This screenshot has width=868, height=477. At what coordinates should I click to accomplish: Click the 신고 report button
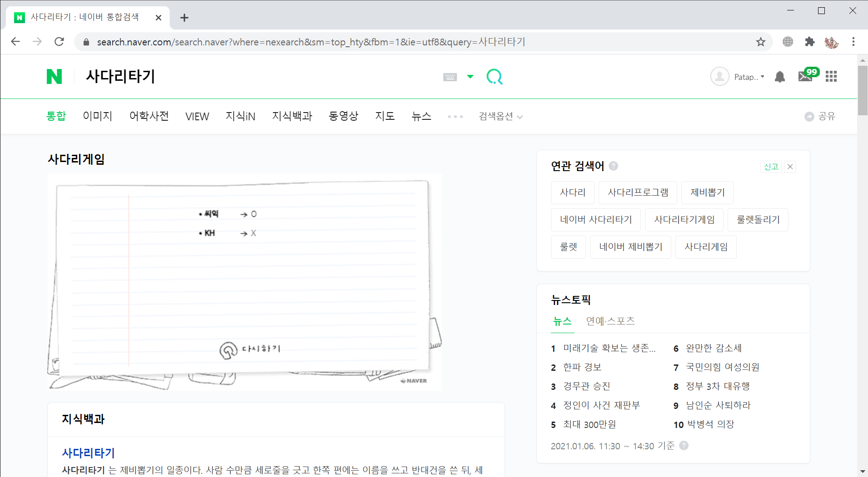click(x=771, y=167)
